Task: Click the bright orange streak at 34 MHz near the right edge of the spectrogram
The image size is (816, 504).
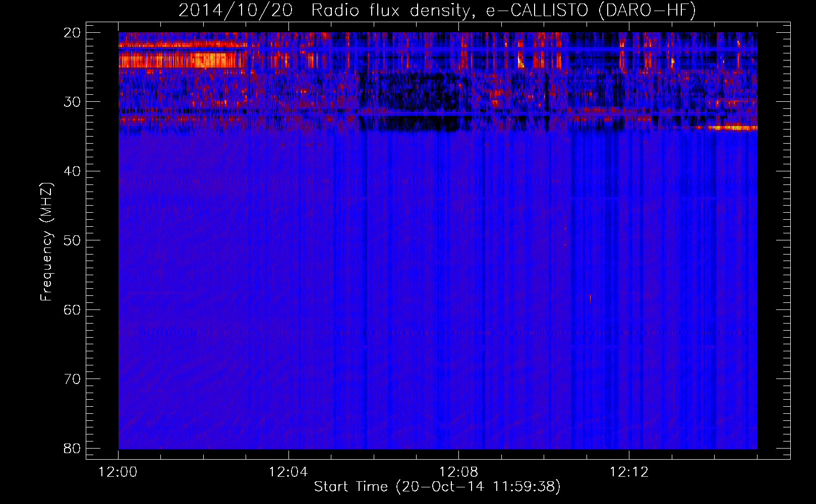Action: coord(732,128)
